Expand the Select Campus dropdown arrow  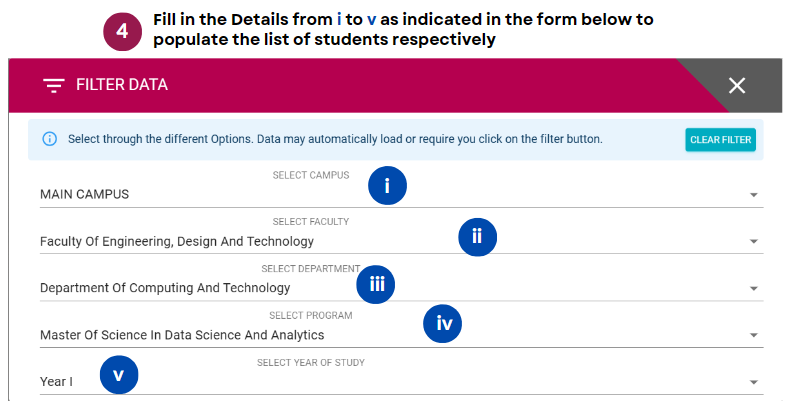(x=753, y=195)
